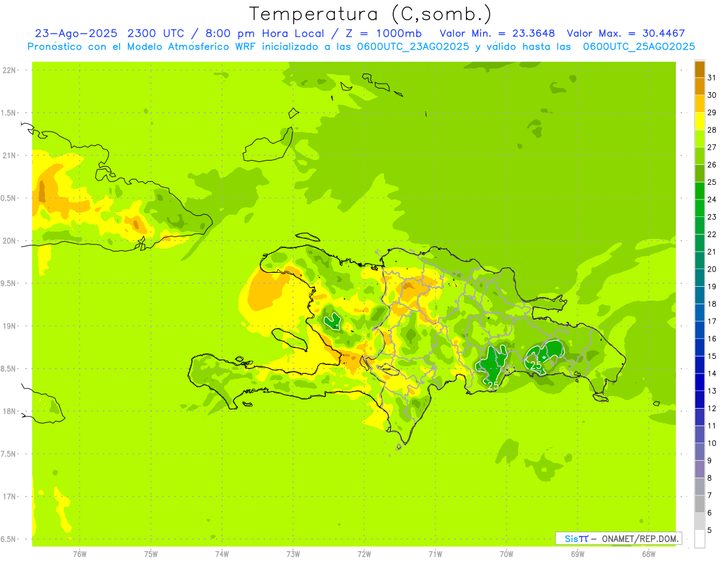Screen dimensions: 728x562
Task: Click the title "Temperatura (C,somb.)"
Action: point(371,13)
